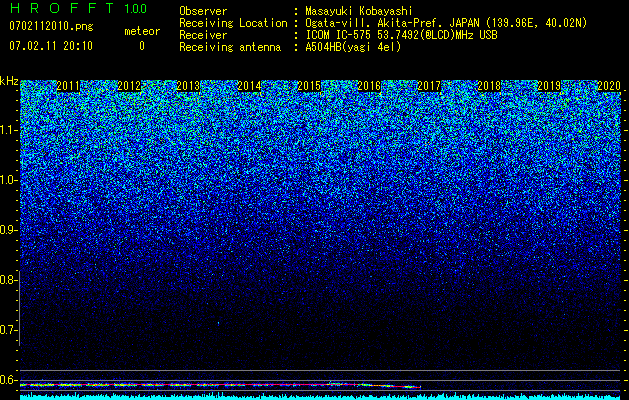Viewport: 629px width, 400px height.
Task: Click the A504HB(yagi 4el) antenna text
Action: (353, 47)
